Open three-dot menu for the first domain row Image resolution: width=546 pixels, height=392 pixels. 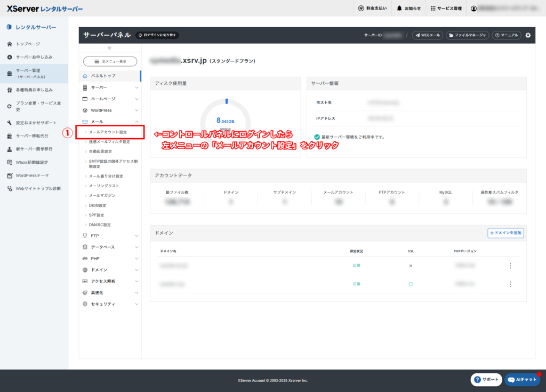[x=510, y=266]
